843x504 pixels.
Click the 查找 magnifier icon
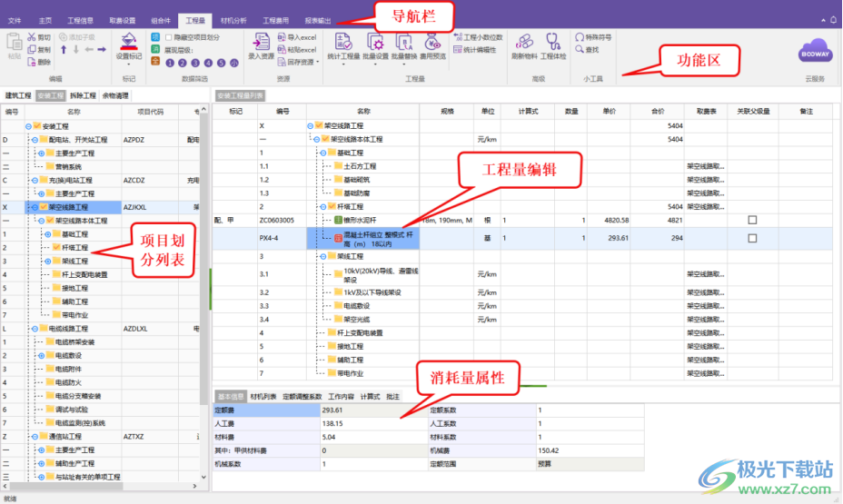coord(580,49)
